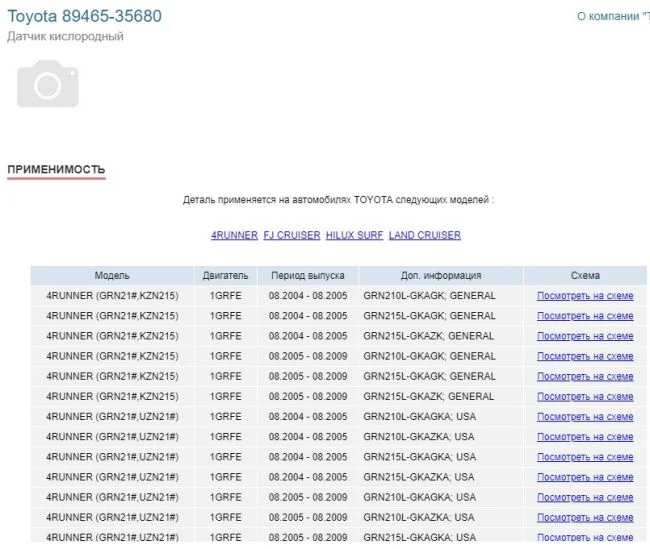Click the "Двигатель" column header
The width and height of the screenshot is (650, 549).
pyautogui.click(x=225, y=276)
